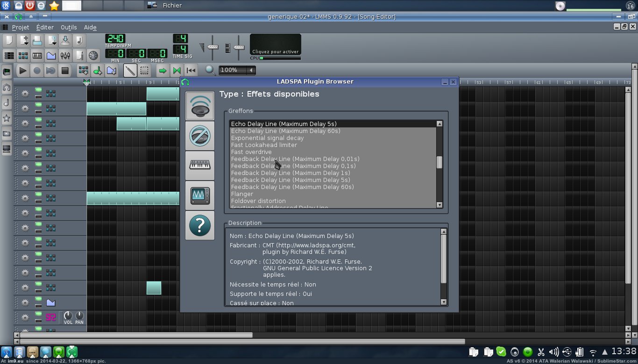Switch to the analysis tools tab

[x=200, y=196]
